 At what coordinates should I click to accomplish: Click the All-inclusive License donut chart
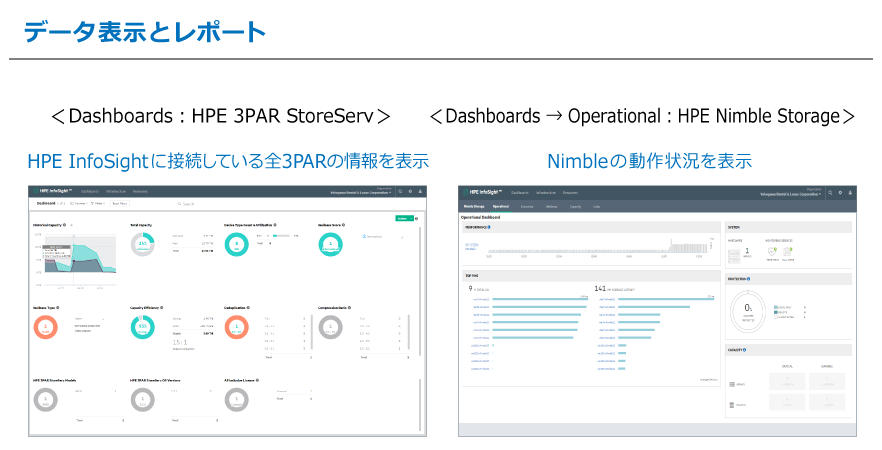[236, 400]
